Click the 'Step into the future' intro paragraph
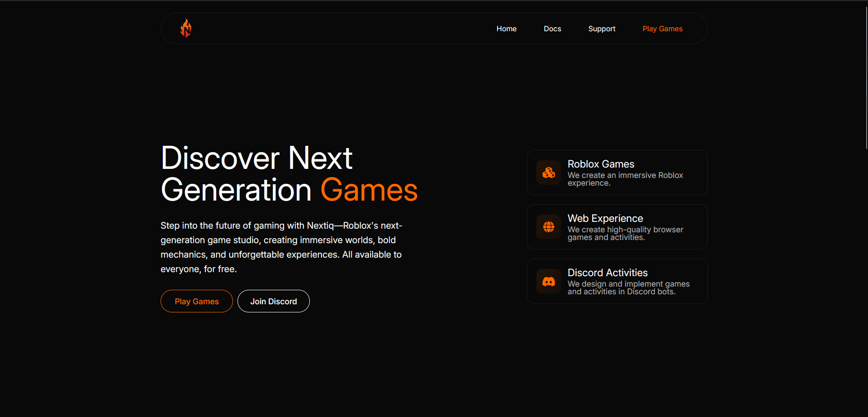868x417 pixels. click(281, 247)
